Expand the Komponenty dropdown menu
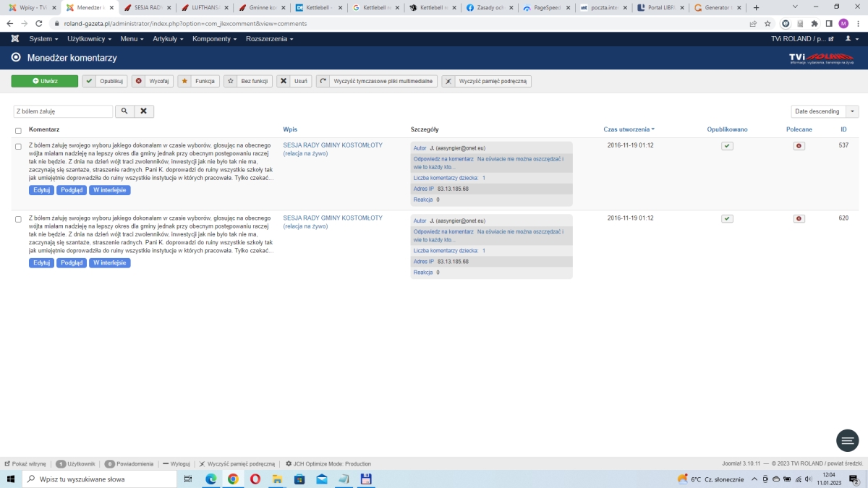868x488 pixels. [x=213, y=38]
